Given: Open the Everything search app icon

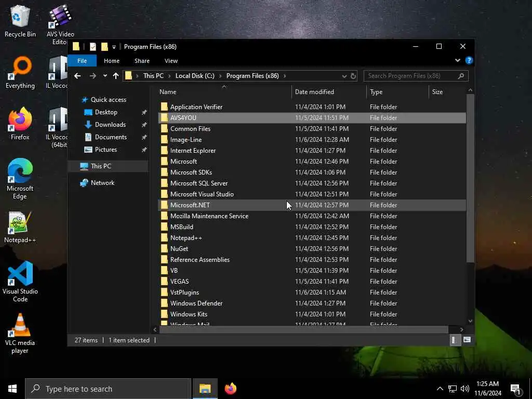Looking at the screenshot, I should tap(20, 73).
